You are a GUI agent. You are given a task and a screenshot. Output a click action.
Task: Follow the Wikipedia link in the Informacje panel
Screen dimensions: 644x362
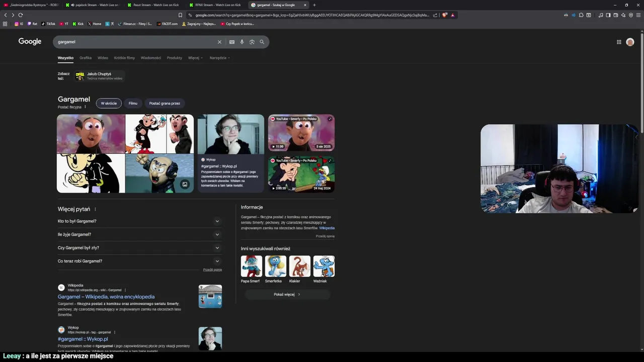[x=327, y=228]
